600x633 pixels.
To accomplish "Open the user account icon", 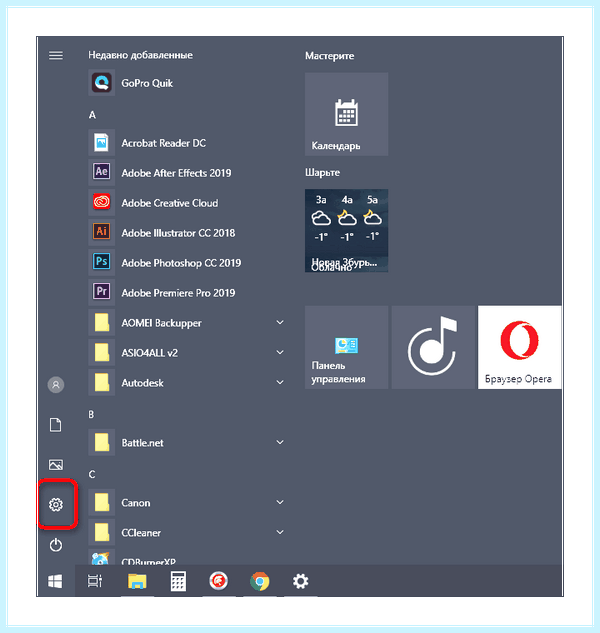I will 56,385.
